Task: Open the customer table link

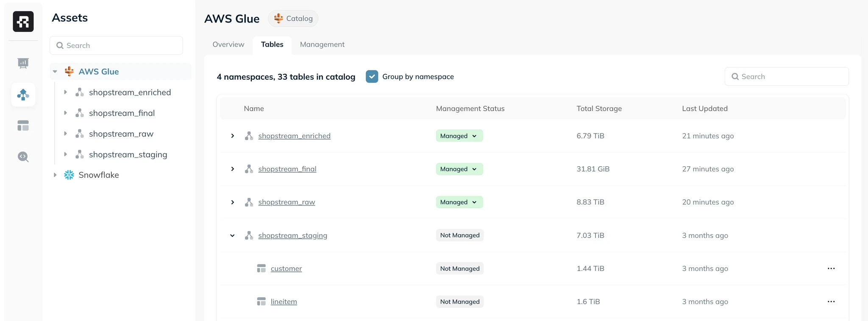Action: click(x=287, y=268)
